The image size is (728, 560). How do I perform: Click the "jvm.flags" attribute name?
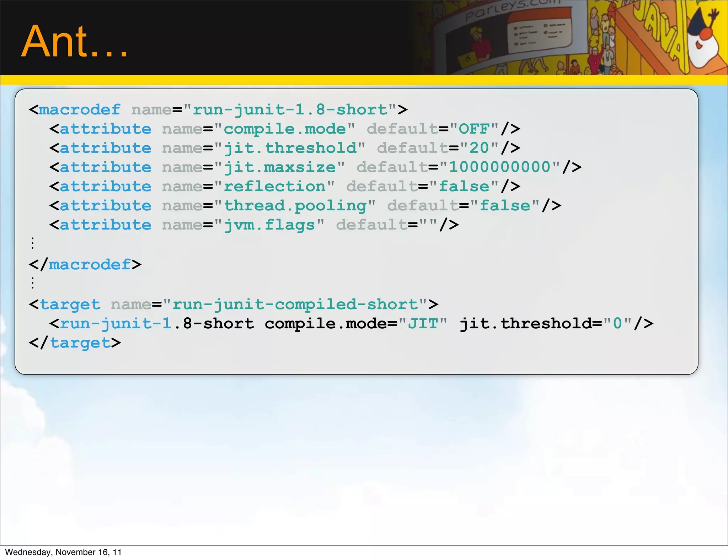click(x=269, y=225)
